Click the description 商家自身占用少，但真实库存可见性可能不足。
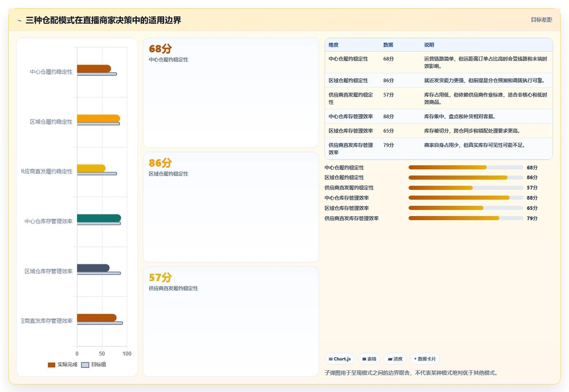Screen dimensions: 569x392 click(x=476, y=145)
